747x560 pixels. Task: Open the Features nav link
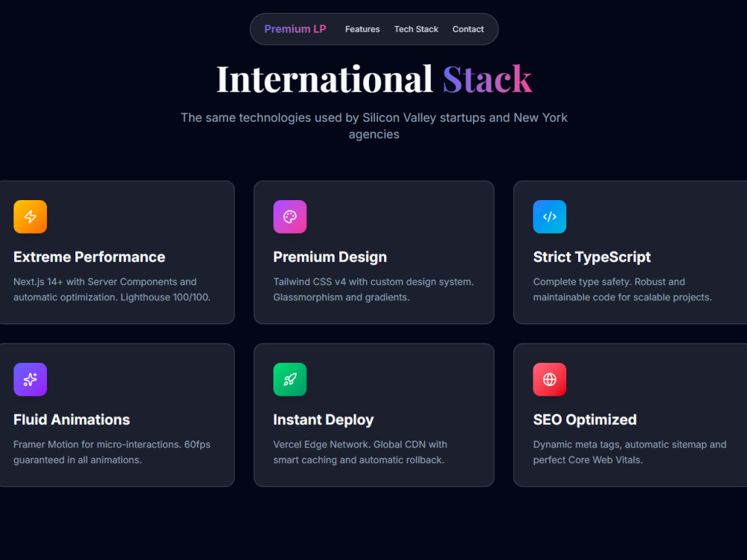362,29
